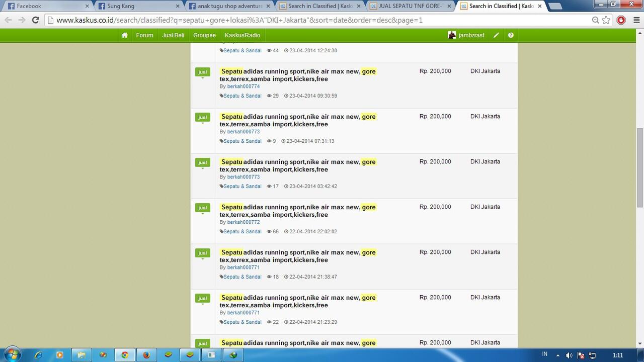Click price Rp. 200,000 on berkah000774 listing
This screenshot has height=362, width=644.
tap(435, 71)
